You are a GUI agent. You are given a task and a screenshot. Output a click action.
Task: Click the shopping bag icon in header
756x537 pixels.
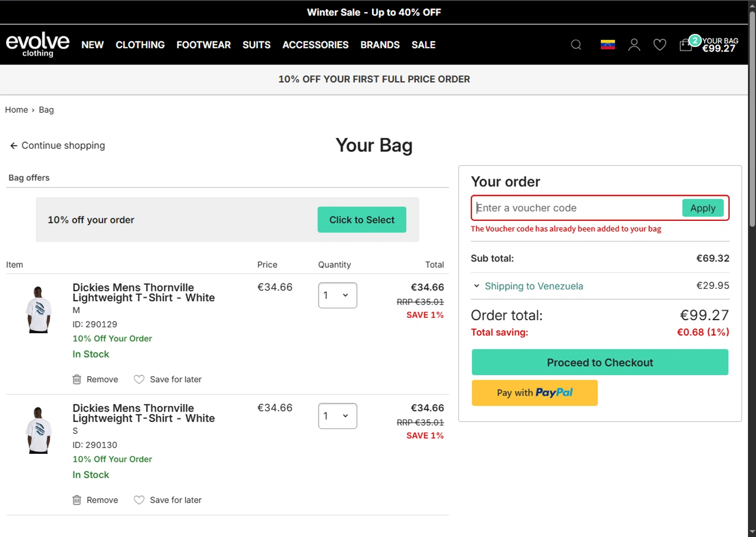point(686,45)
